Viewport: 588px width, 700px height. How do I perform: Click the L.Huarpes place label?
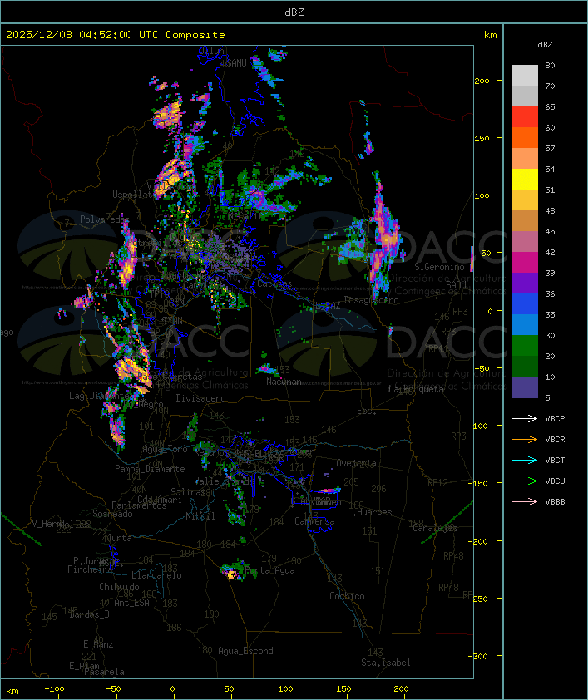[x=369, y=512]
